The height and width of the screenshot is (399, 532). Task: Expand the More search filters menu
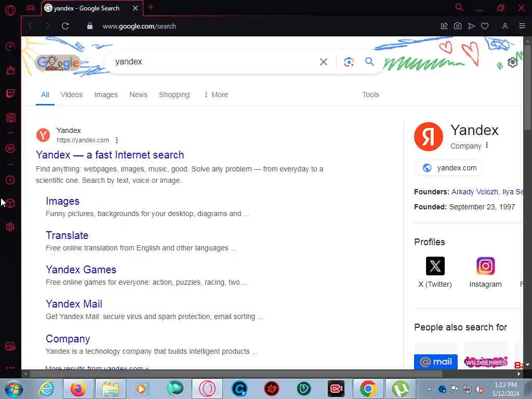[216, 95]
